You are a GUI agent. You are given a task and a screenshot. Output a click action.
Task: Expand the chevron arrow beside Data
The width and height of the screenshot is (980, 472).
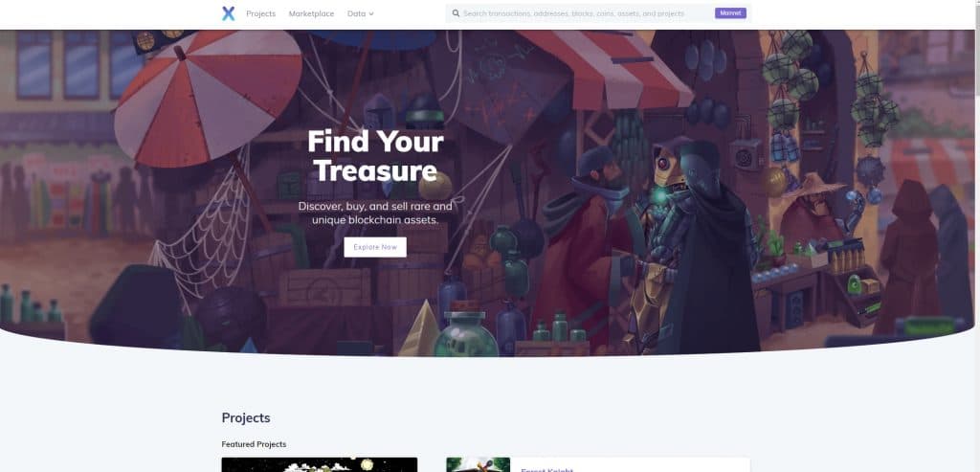tap(371, 13)
